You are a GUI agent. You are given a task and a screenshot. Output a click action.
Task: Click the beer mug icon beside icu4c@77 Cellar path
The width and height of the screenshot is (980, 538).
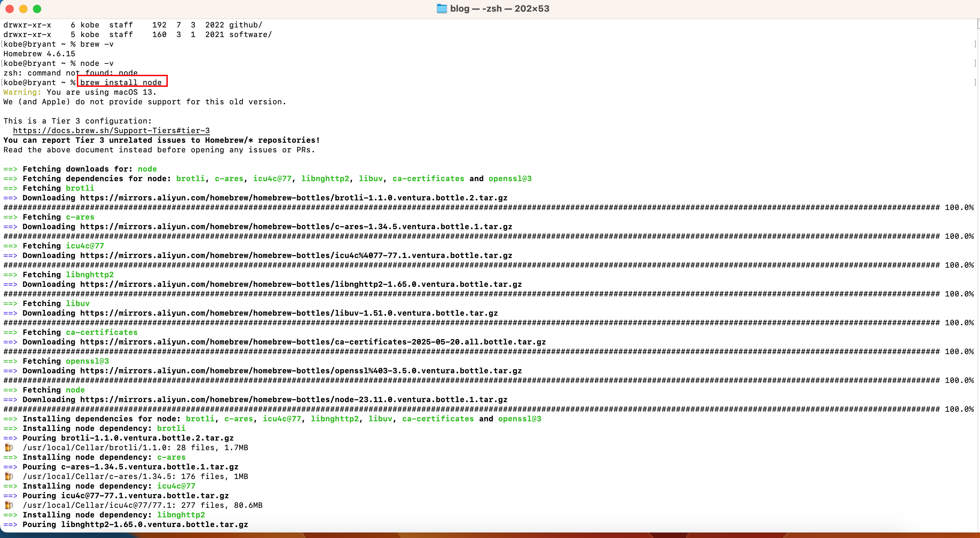[x=9, y=505]
